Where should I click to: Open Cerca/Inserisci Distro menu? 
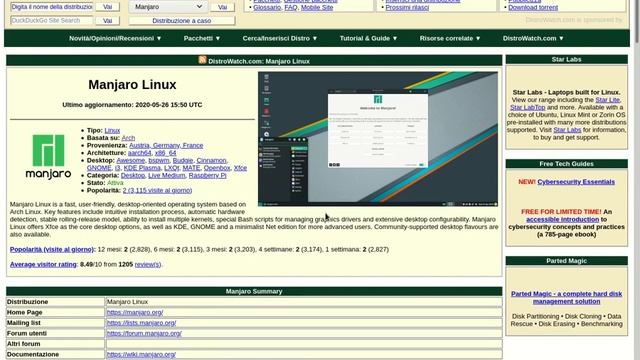[280, 38]
